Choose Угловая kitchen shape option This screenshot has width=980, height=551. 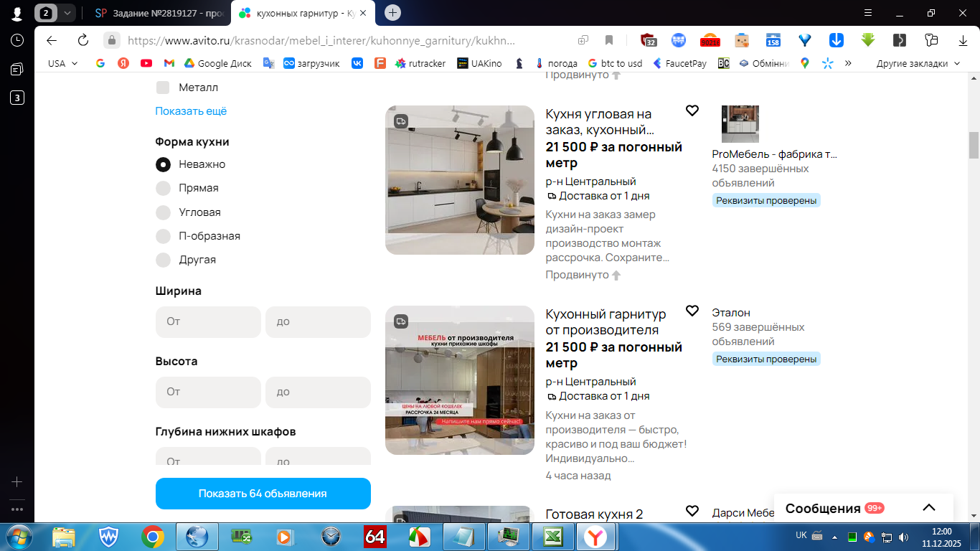pyautogui.click(x=163, y=212)
